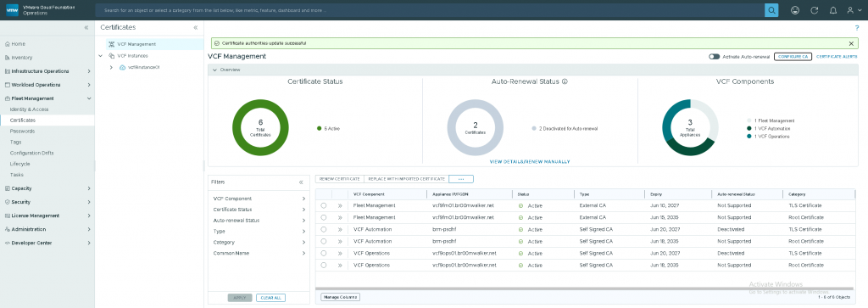Click REPLACE WITH IMPORTED CERTIFICATE button

(x=406, y=179)
